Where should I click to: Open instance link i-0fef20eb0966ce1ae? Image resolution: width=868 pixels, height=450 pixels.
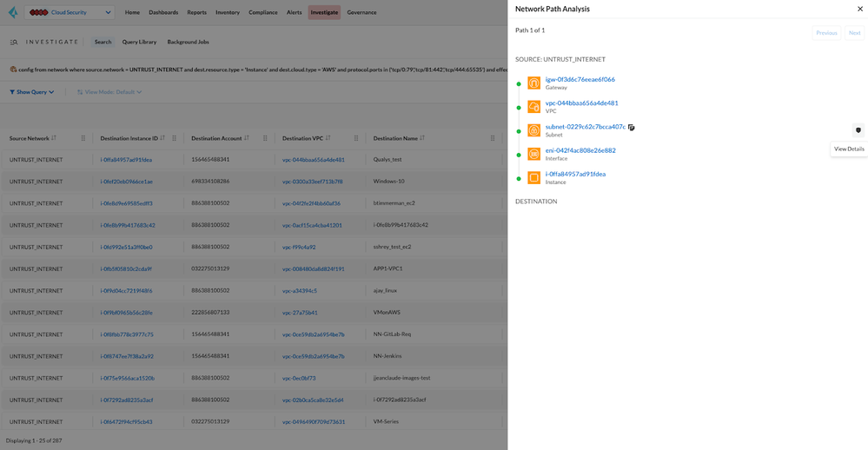pyautogui.click(x=126, y=182)
